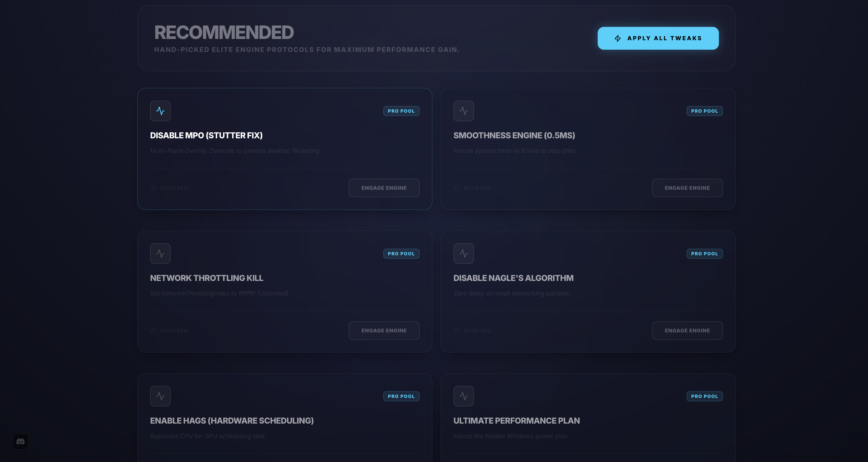868x462 pixels.
Task: Click AUTH REQ label on Smoothness Engine card
Action: pos(478,188)
